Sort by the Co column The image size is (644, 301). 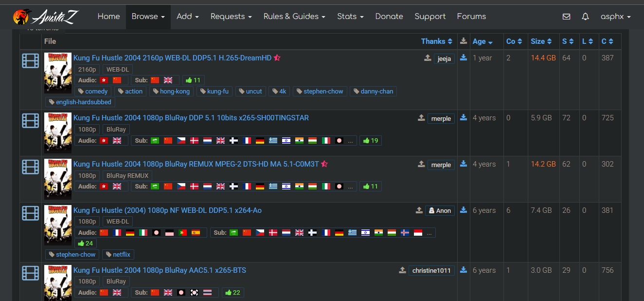click(514, 41)
